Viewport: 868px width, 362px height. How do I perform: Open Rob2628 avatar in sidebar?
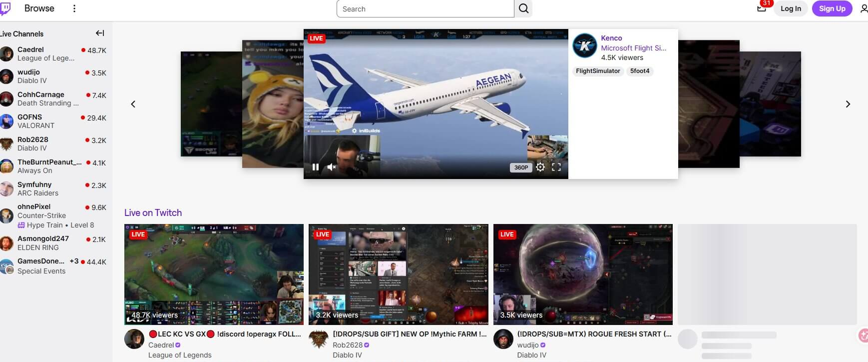[6, 143]
